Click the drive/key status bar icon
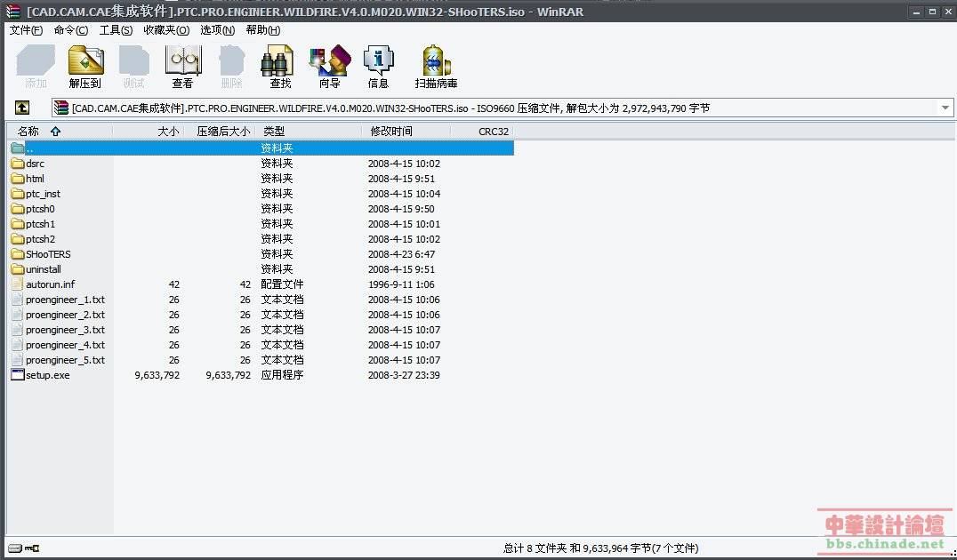The width and height of the screenshot is (957, 560). (x=24, y=548)
